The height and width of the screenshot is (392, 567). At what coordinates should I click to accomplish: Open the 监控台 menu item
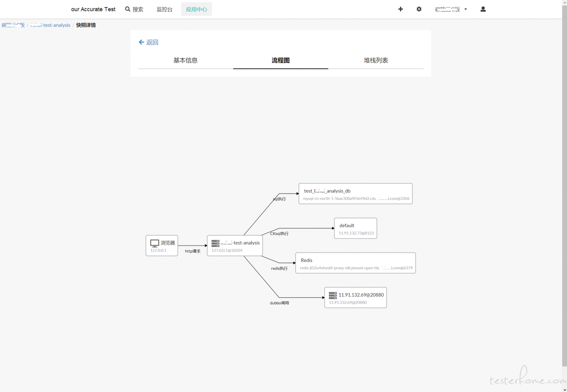164,9
